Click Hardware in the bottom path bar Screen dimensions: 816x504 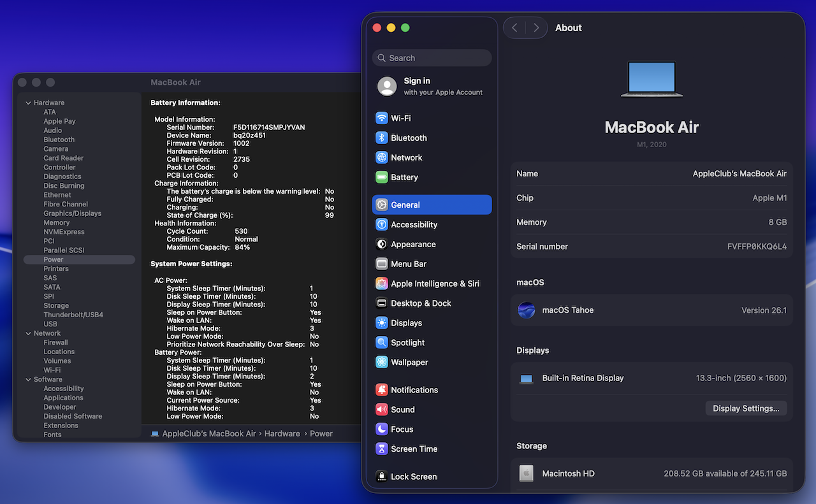[282, 434]
